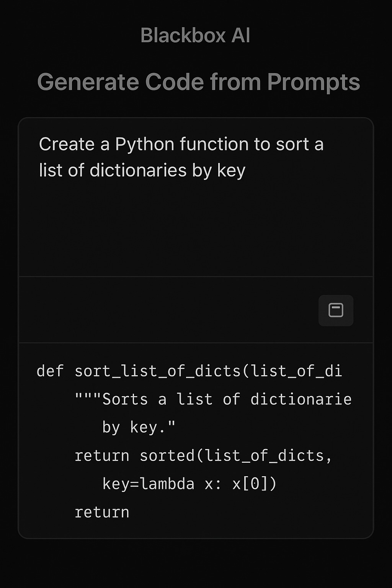Viewport: 392px width, 588px height.
Task: Click the 'key=lambda x: x[0])' code line
Action: pos(189,484)
